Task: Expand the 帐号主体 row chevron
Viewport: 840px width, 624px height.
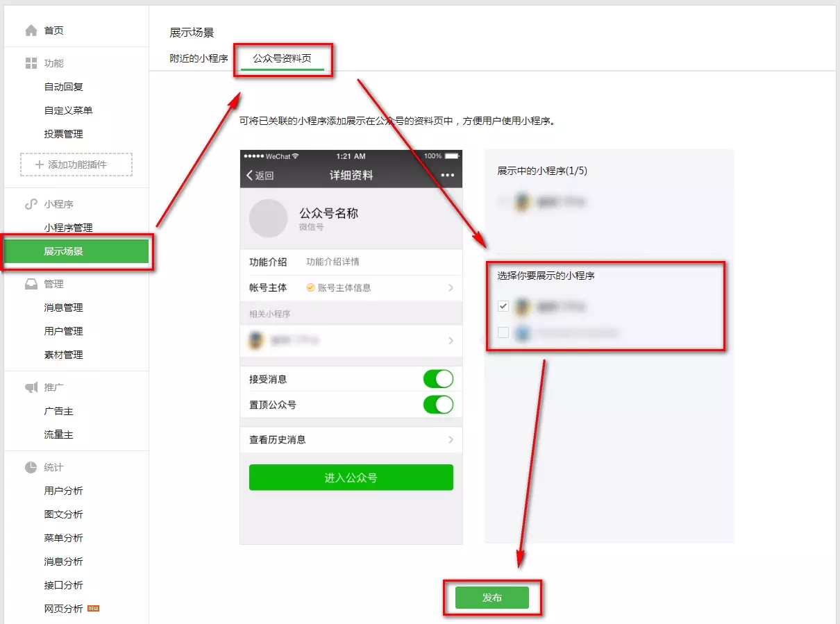Action: [451, 287]
